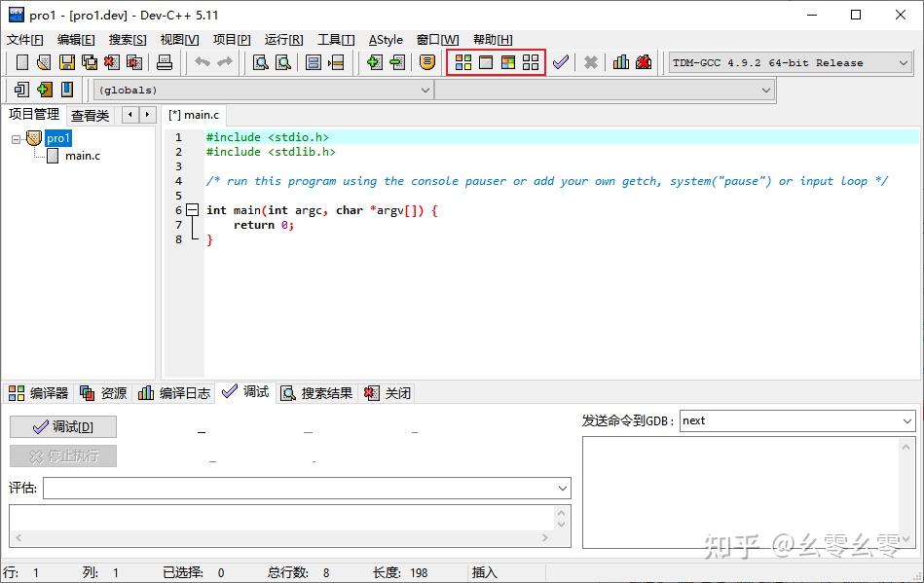Open the 搜索[S] menu
Screen dimensions: 924x583
point(128,40)
